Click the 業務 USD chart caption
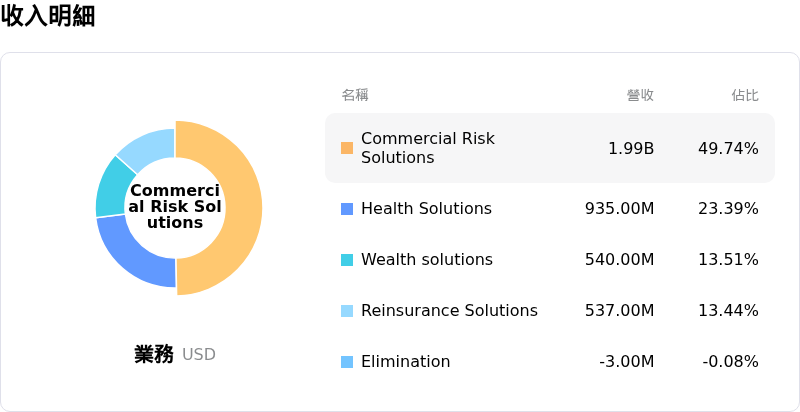The height and width of the screenshot is (412, 800). [175, 354]
